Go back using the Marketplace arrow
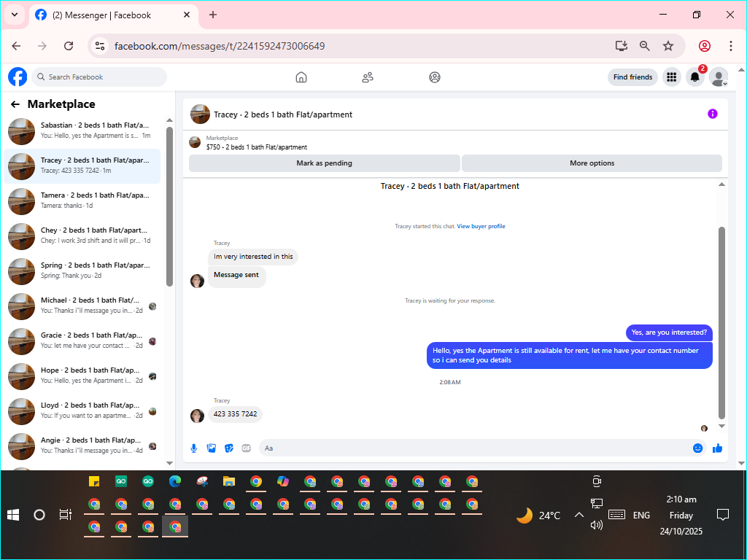This screenshot has width=747, height=560. click(15, 104)
